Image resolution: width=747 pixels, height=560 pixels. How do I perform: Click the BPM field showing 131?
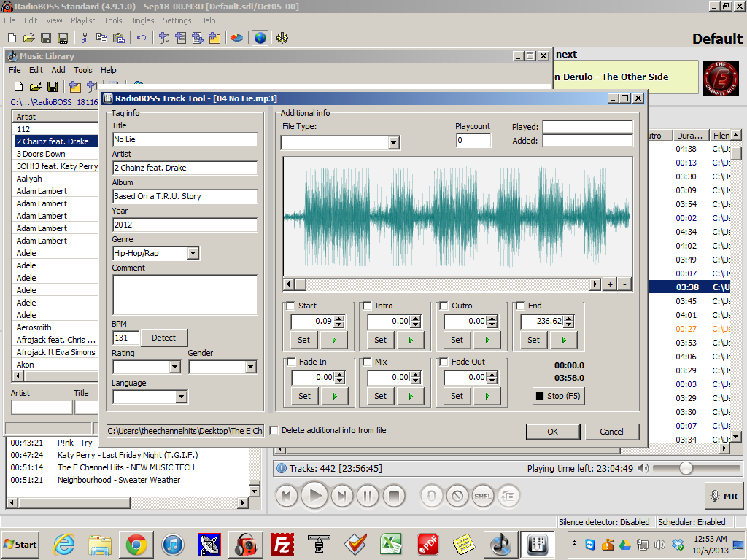125,338
